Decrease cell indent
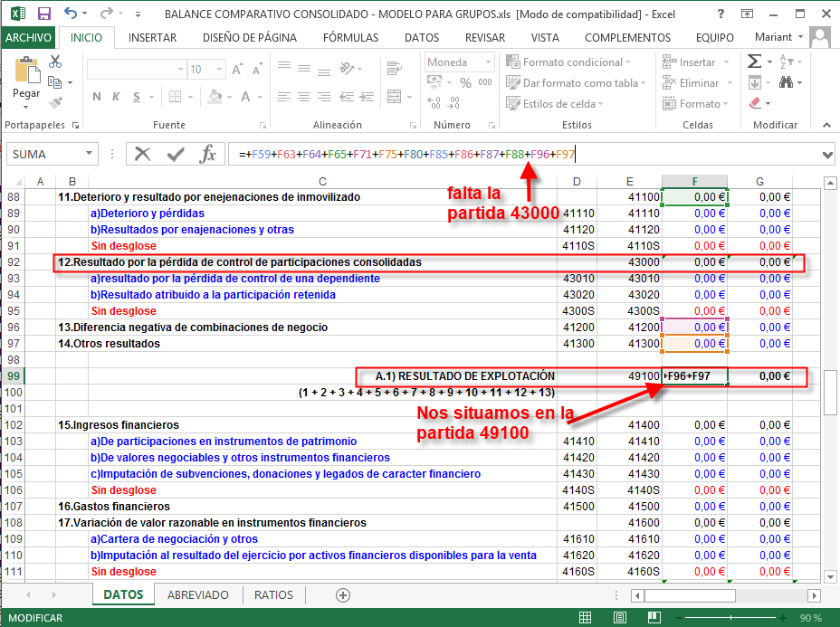This screenshot has height=627, width=840. 347,97
